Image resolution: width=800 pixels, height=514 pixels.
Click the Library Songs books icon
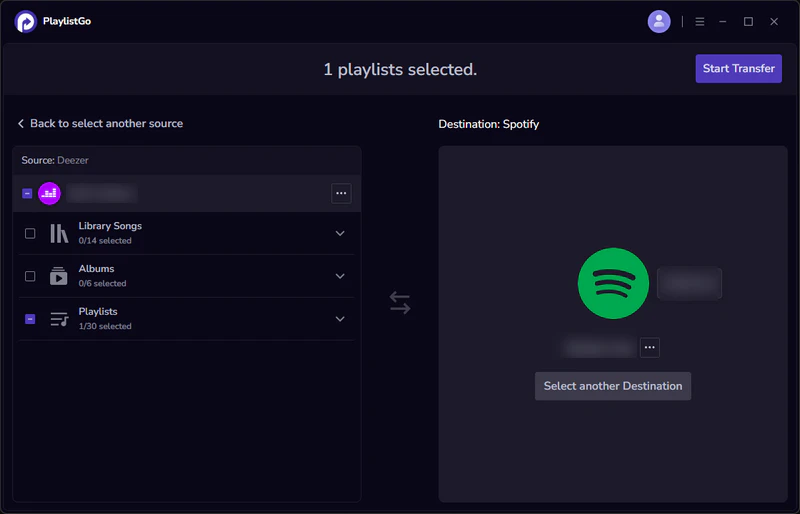pyautogui.click(x=59, y=233)
